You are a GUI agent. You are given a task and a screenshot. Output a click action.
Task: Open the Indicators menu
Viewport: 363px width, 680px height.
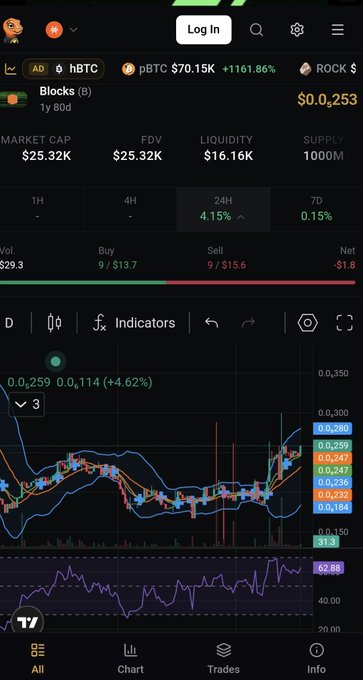[134, 323]
